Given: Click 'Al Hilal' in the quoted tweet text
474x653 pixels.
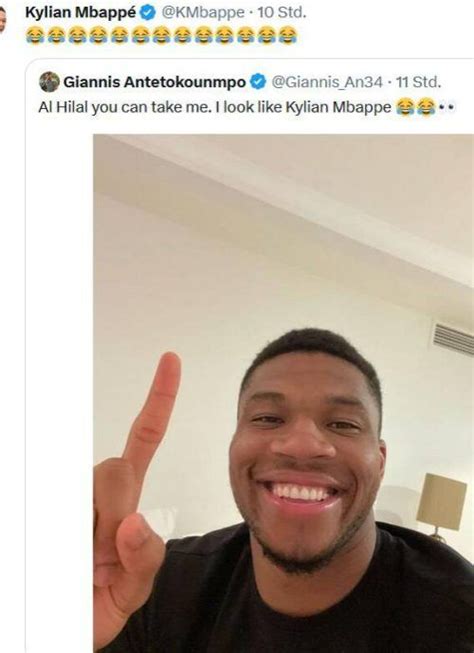Looking at the screenshot, I should (x=63, y=107).
